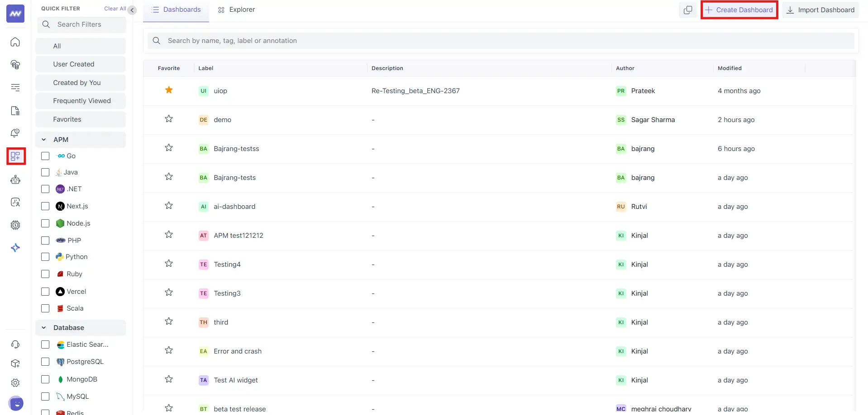This screenshot has height=415, width=868.
Task: Favorite the demo dashboard with its star
Action: 169,119
